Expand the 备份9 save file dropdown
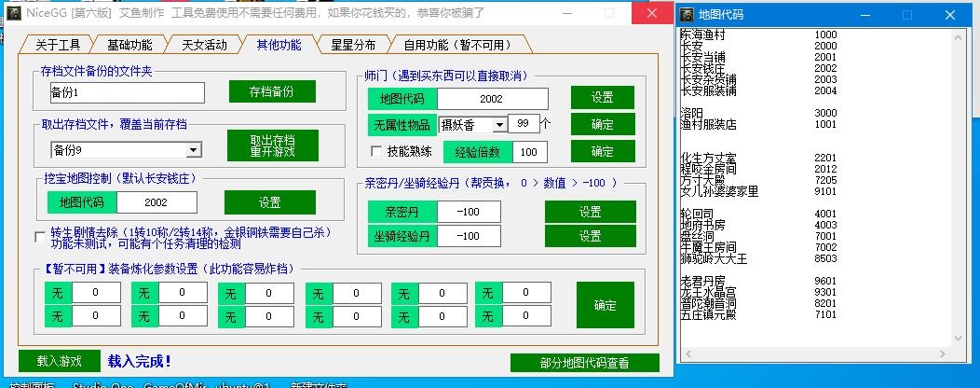The width and height of the screenshot is (980, 388). tap(193, 150)
